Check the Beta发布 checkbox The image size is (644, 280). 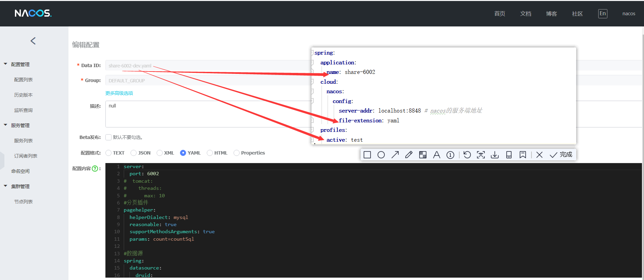click(108, 137)
